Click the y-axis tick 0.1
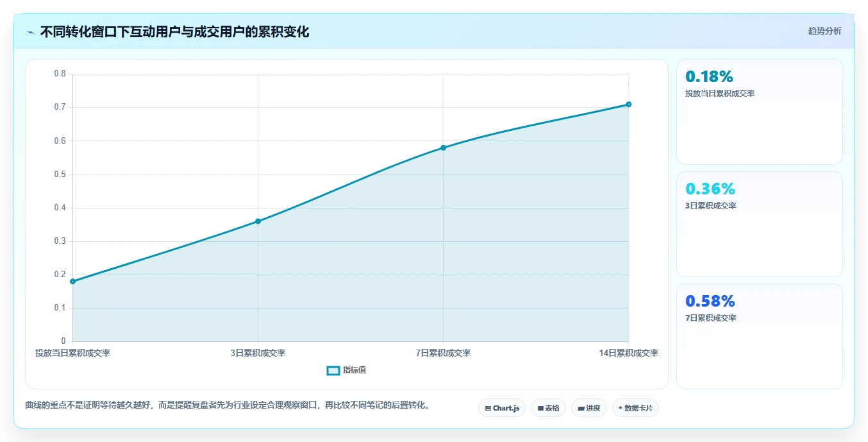868x442 pixels. click(x=60, y=308)
